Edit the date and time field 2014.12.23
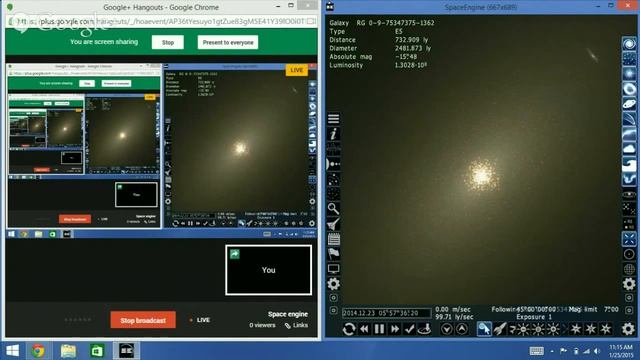Image resolution: width=640 pixels, height=360 pixels. tap(386, 313)
